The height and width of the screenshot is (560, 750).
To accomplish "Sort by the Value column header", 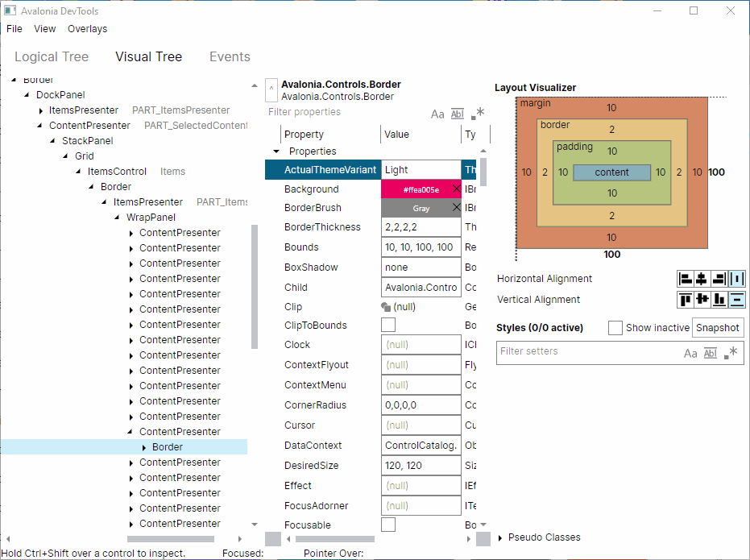I will click(x=421, y=135).
